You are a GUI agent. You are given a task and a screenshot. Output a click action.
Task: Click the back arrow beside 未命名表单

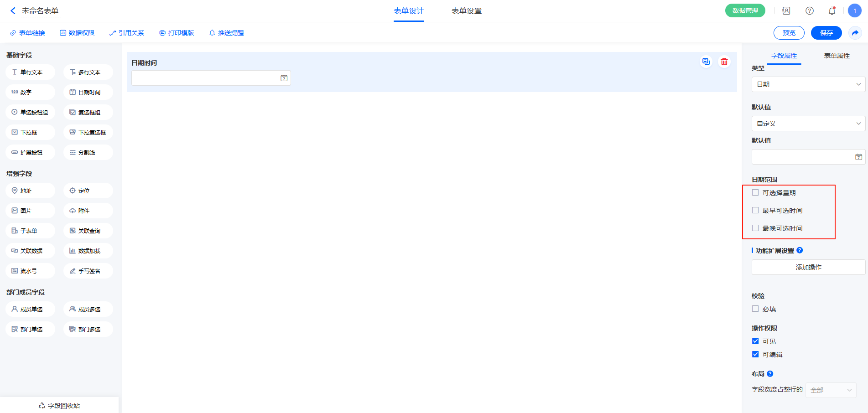(13, 11)
